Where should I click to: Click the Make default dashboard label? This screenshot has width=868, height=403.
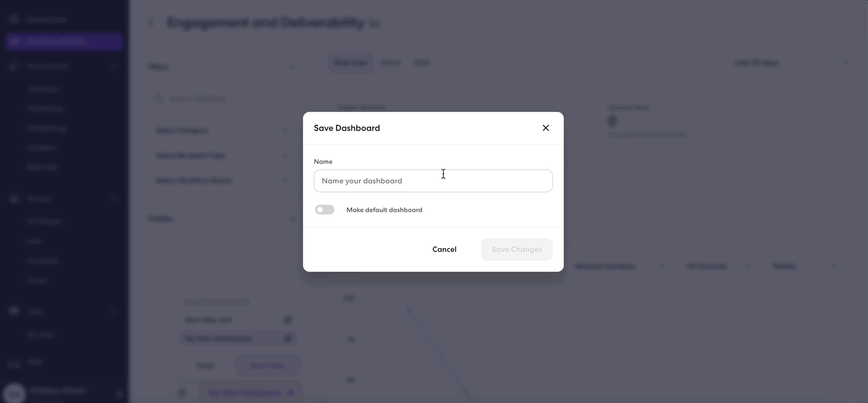pos(385,210)
